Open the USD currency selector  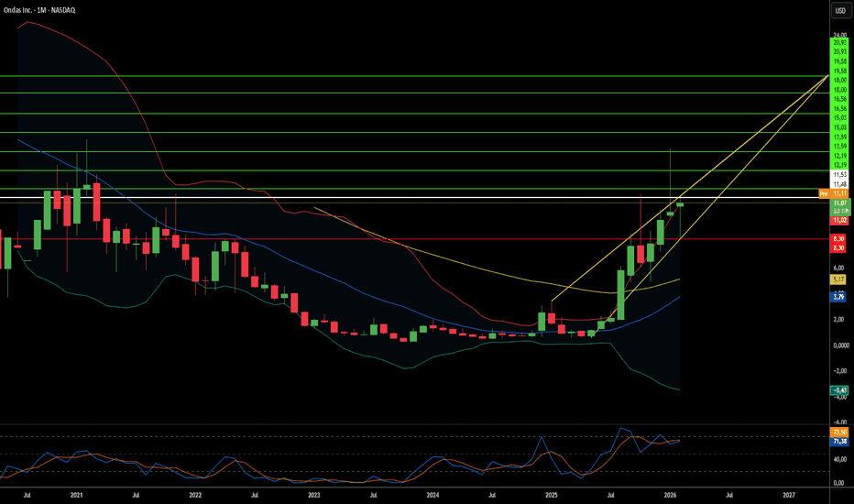(x=840, y=10)
